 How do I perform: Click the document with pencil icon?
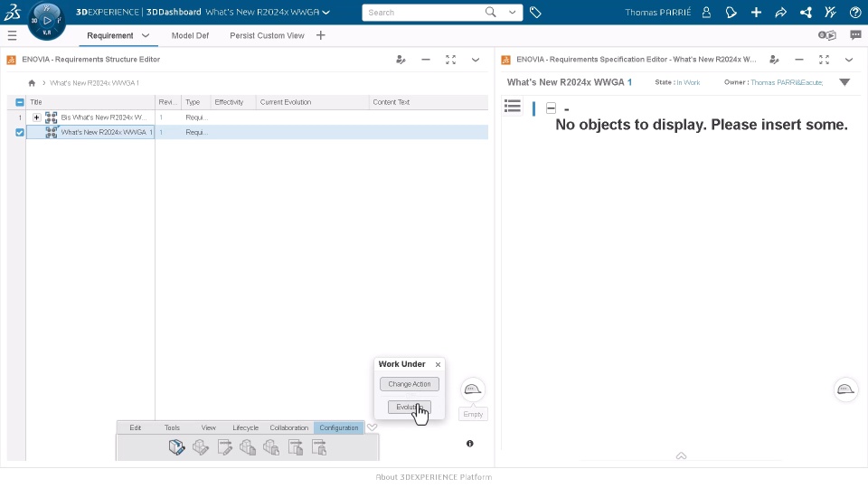tap(225, 447)
